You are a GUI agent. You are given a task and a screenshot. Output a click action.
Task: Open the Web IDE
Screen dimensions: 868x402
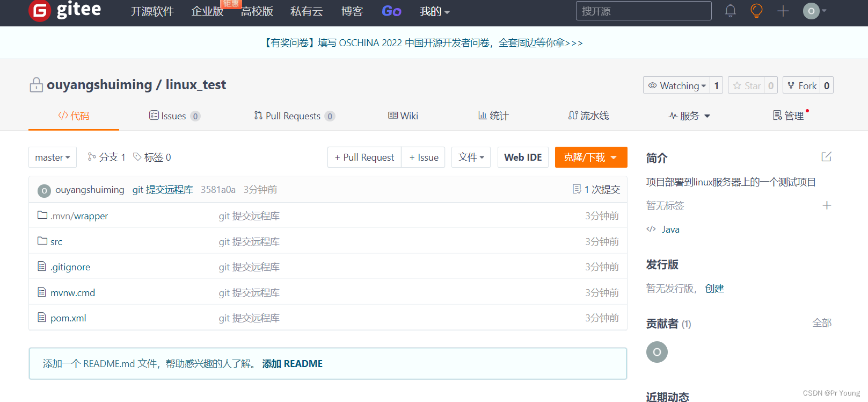(x=523, y=157)
